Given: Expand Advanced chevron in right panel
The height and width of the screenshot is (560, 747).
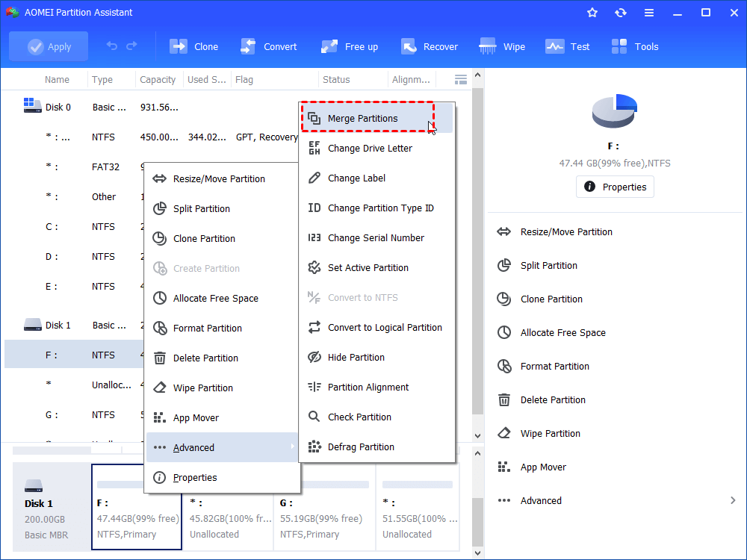Looking at the screenshot, I should point(733,500).
